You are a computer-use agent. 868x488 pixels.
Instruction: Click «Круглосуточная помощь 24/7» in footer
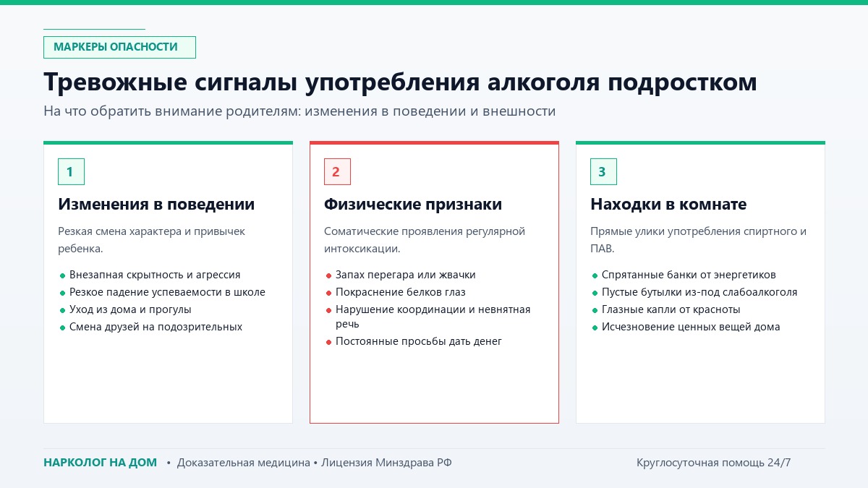(x=714, y=463)
